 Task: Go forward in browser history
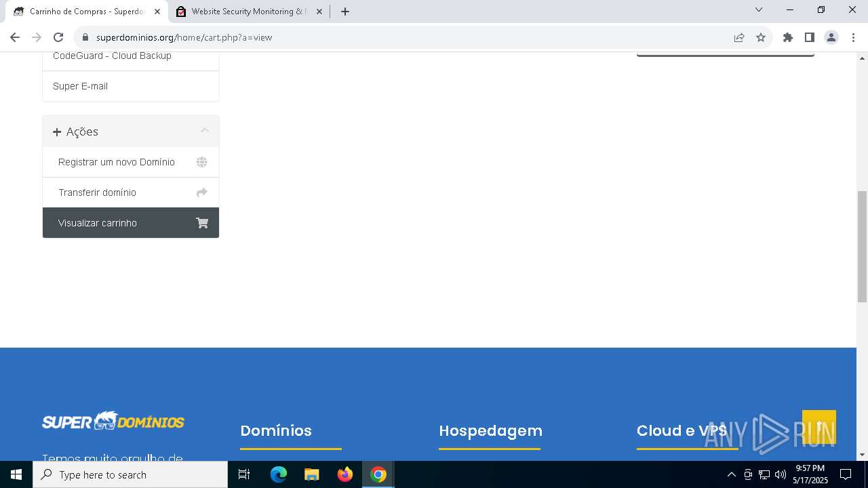click(x=37, y=37)
